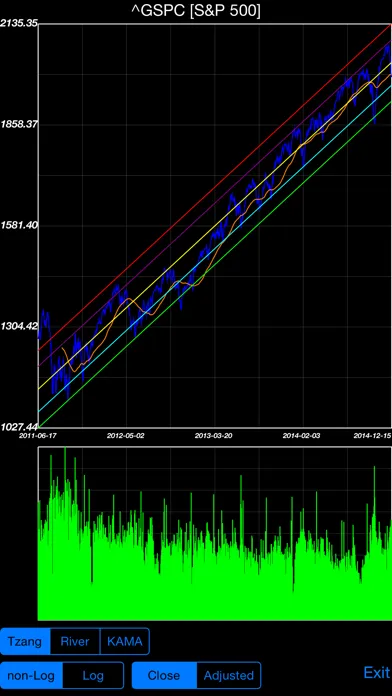Tap the 1581.40 price axis label
Viewport: 392px width, 696px height.
coord(19,225)
